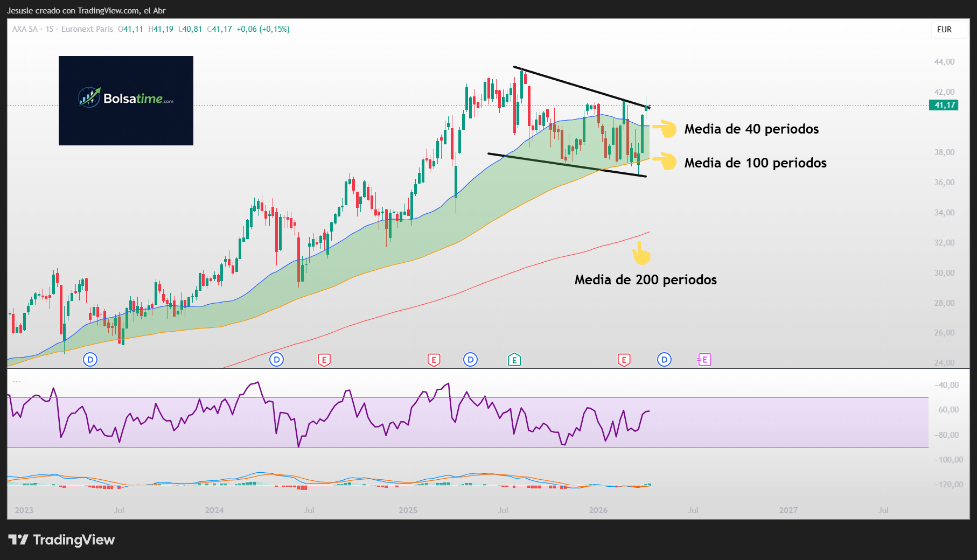Select the EUR currency button

(946, 30)
